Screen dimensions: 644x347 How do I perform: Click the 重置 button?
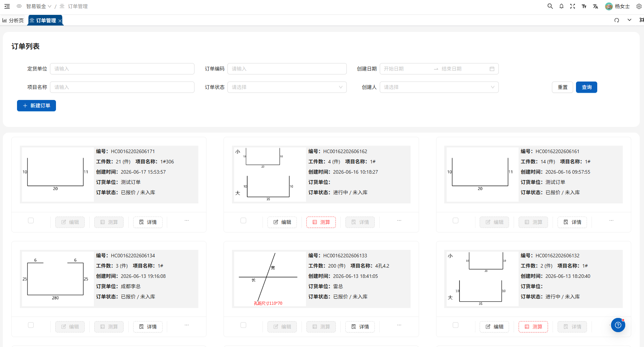pos(563,87)
